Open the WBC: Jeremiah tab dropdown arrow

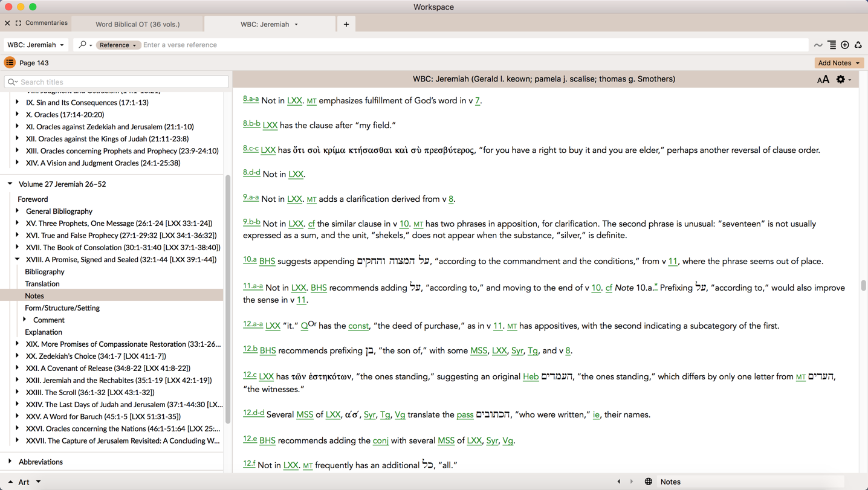296,25
